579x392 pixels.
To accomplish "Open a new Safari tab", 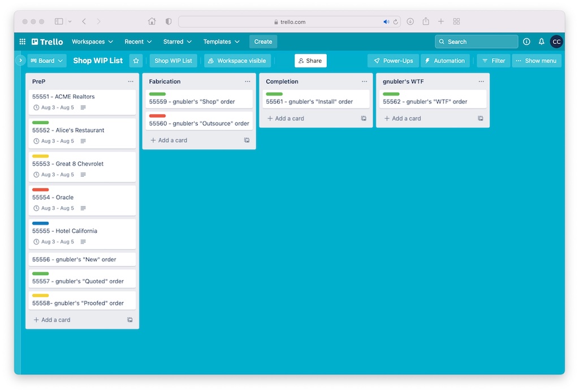I will click(441, 21).
